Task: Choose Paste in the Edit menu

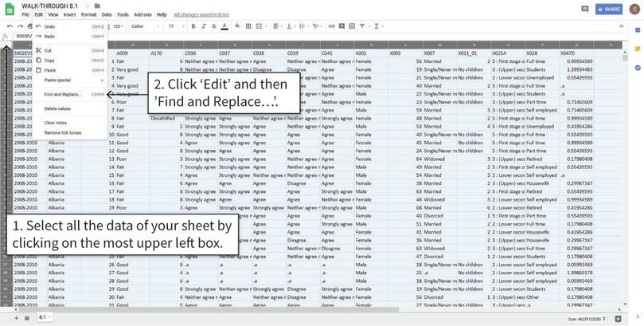Action: pyautogui.click(x=70, y=70)
